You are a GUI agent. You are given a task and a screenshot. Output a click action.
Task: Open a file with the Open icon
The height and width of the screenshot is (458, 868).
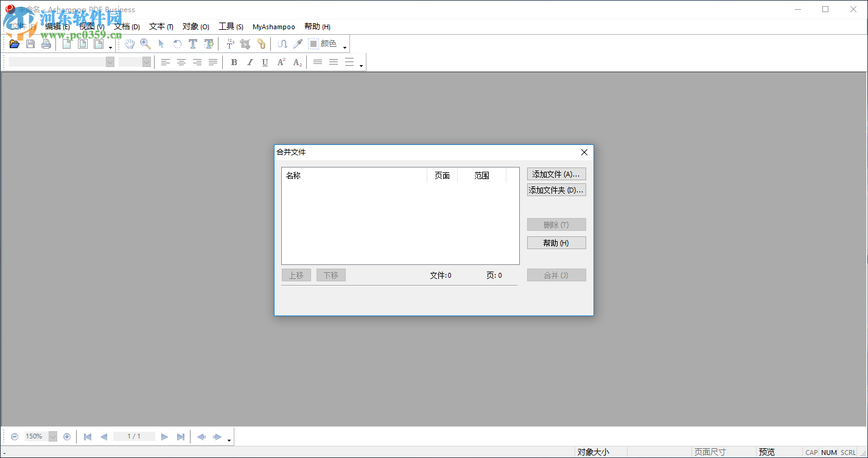tap(14, 43)
